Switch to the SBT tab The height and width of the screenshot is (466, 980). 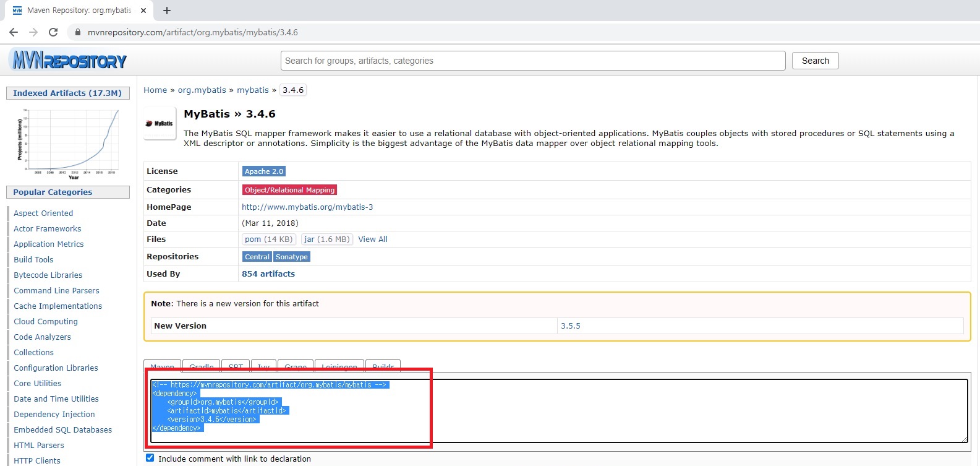236,365
